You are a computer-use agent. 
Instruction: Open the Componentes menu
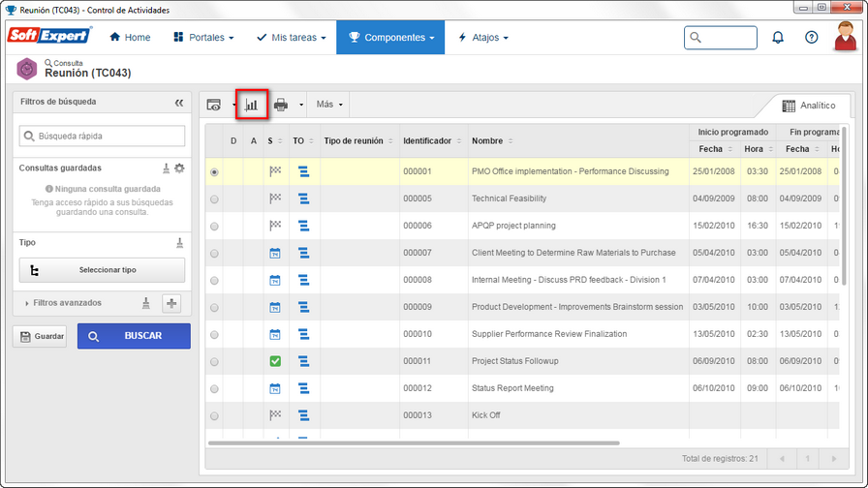(390, 37)
